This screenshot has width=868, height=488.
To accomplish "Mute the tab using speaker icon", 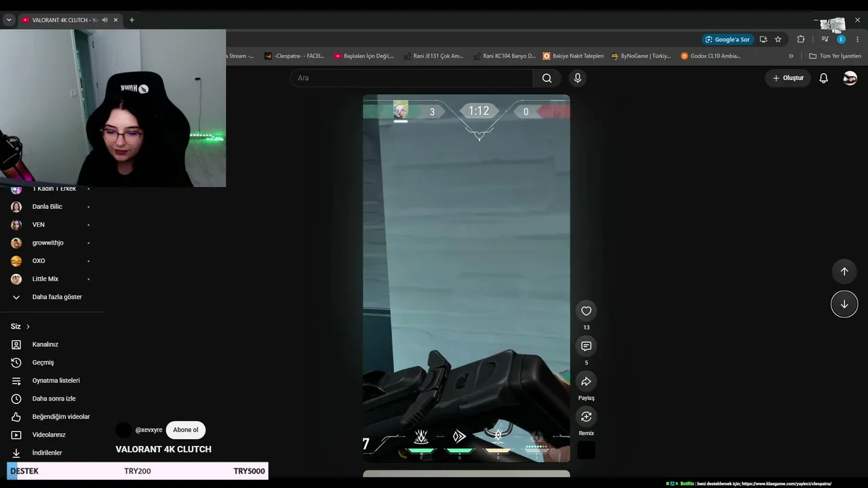I will pyautogui.click(x=104, y=20).
